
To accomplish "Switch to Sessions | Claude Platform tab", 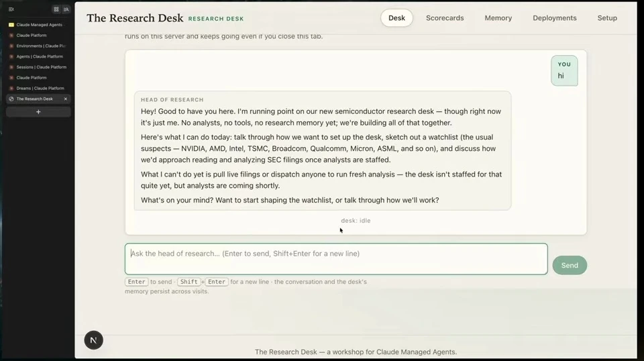I will (x=38, y=67).
